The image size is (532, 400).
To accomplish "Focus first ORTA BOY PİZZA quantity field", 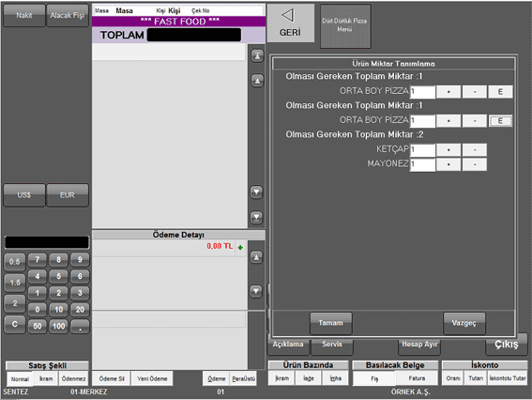I will pos(422,92).
